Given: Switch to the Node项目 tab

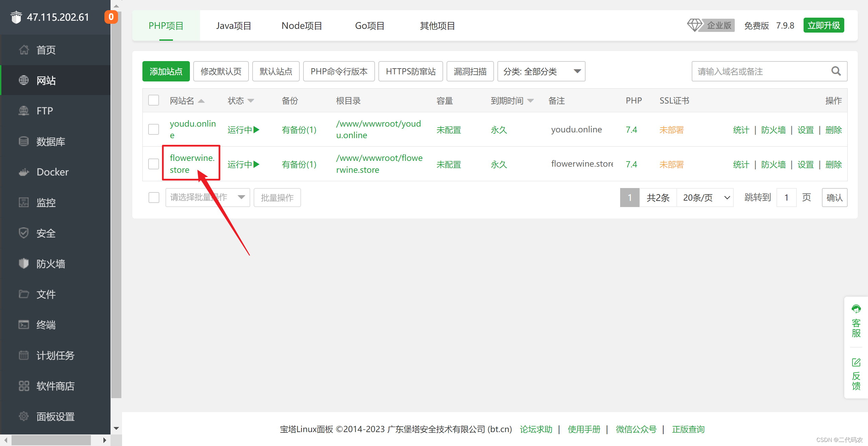Looking at the screenshot, I should click(x=302, y=26).
